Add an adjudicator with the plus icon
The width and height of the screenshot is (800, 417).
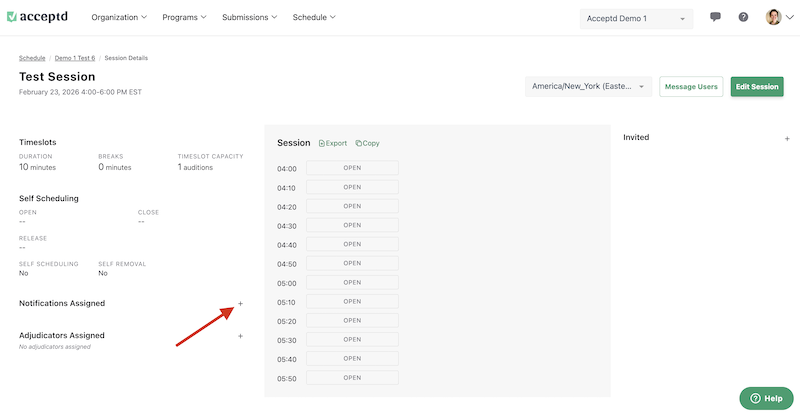click(x=240, y=336)
